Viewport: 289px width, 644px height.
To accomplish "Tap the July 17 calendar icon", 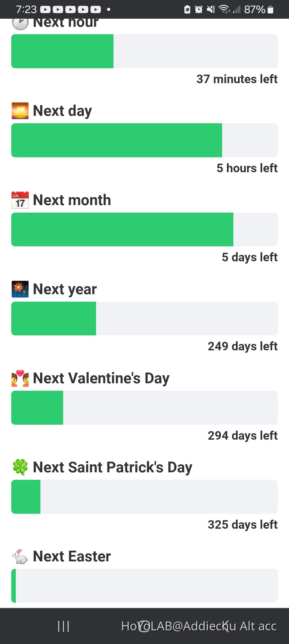I will pos(20,200).
